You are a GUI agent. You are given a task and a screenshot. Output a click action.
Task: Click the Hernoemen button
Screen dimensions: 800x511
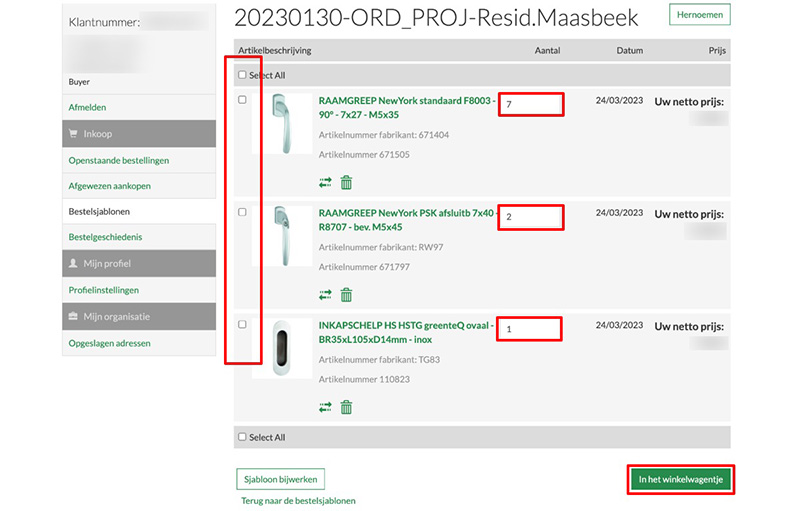[x=699, y=15]
